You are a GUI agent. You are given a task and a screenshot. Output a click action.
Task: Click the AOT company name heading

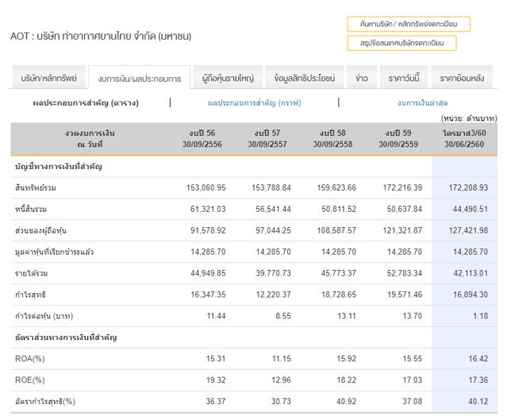101,36
